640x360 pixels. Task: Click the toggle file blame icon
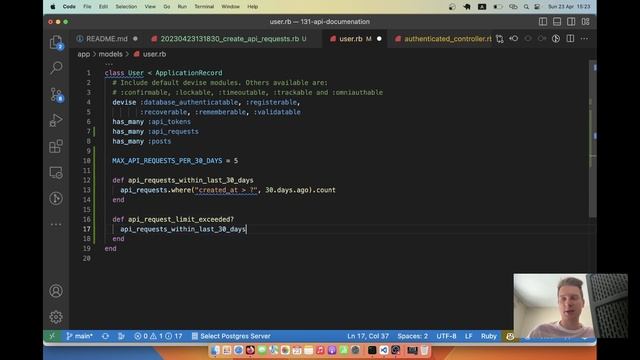pos(556,39)
